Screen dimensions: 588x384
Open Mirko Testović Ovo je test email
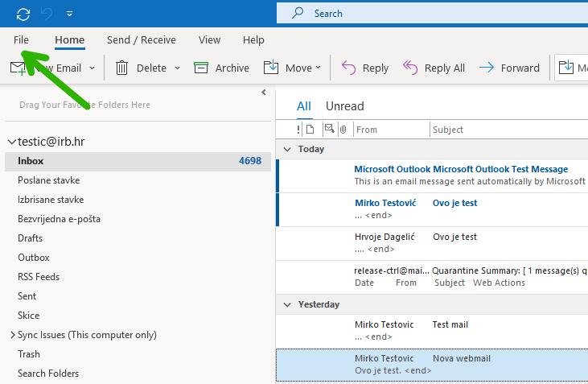[432, 209]
